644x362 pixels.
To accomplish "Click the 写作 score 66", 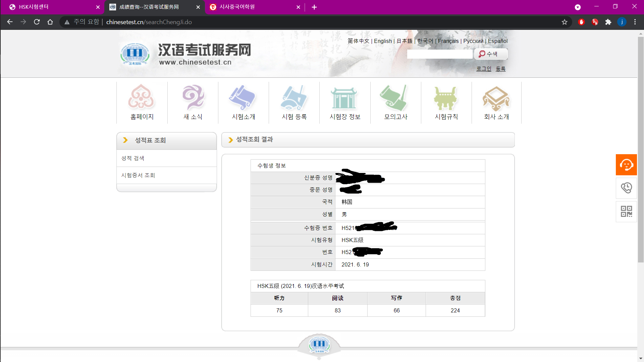I will coord(396,310).
